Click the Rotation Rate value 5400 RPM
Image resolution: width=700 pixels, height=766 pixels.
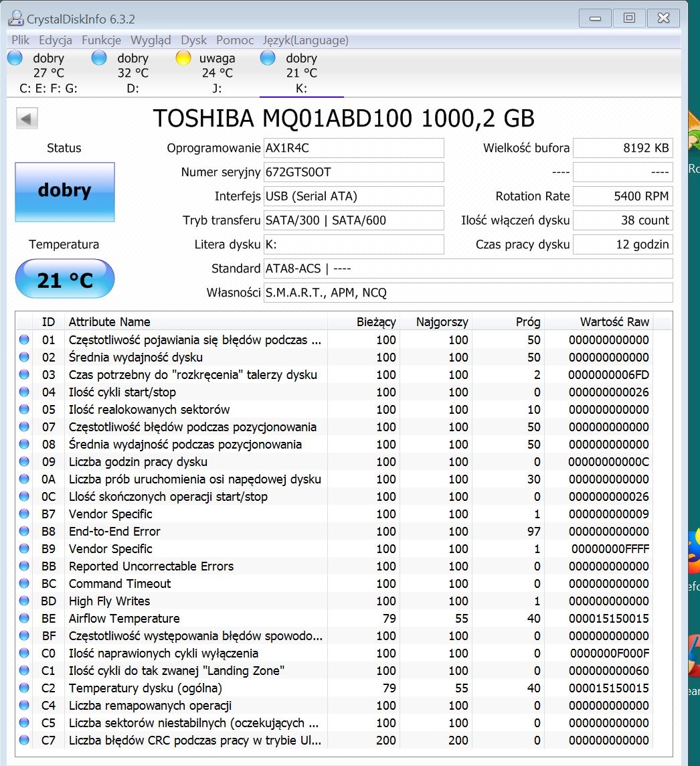(x=623, y=196)
